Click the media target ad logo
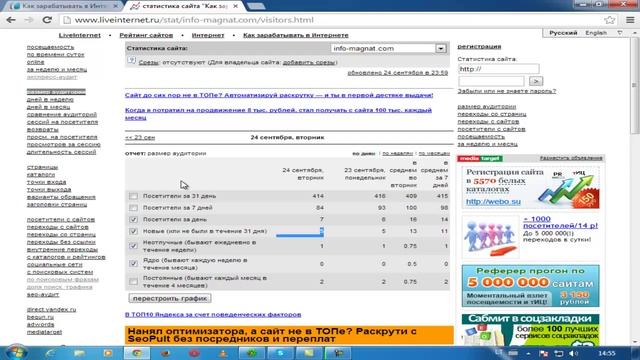Screen dimensions: 640x360 (x=480, y=158)
